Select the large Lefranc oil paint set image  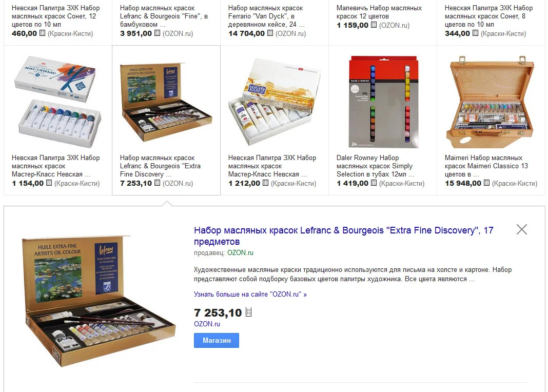(99, 302)
